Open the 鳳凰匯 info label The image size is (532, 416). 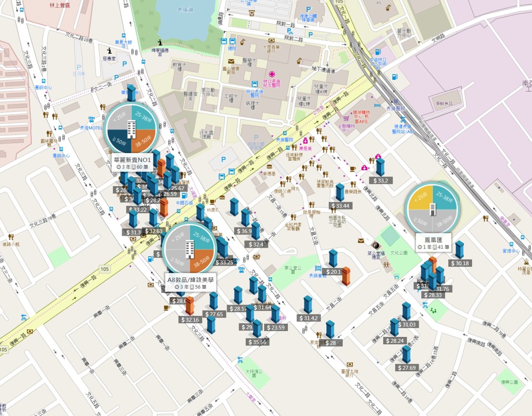(x=434, y=242)
